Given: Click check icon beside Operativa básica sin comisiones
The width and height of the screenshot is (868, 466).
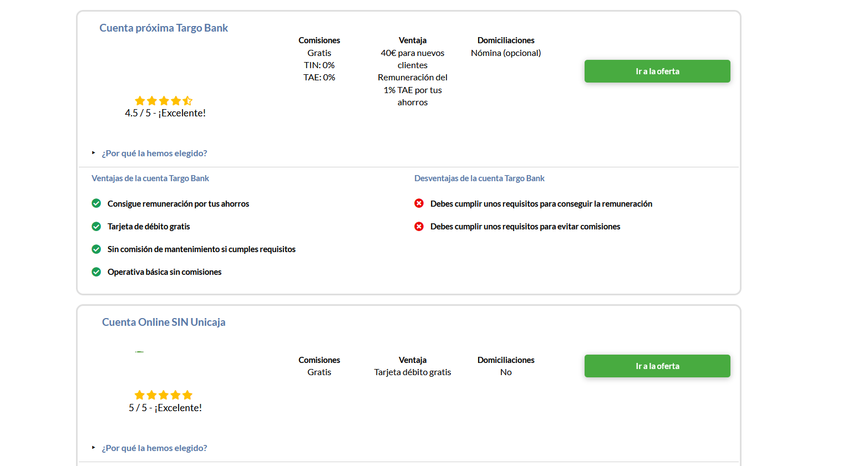Looking at the screenshot, I should [x=97, y=272].
